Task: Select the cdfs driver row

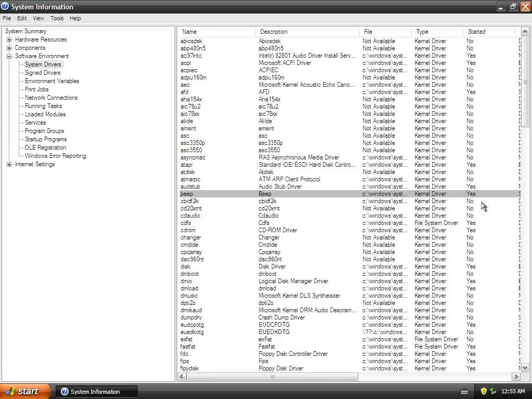Action: pos(350,223)
